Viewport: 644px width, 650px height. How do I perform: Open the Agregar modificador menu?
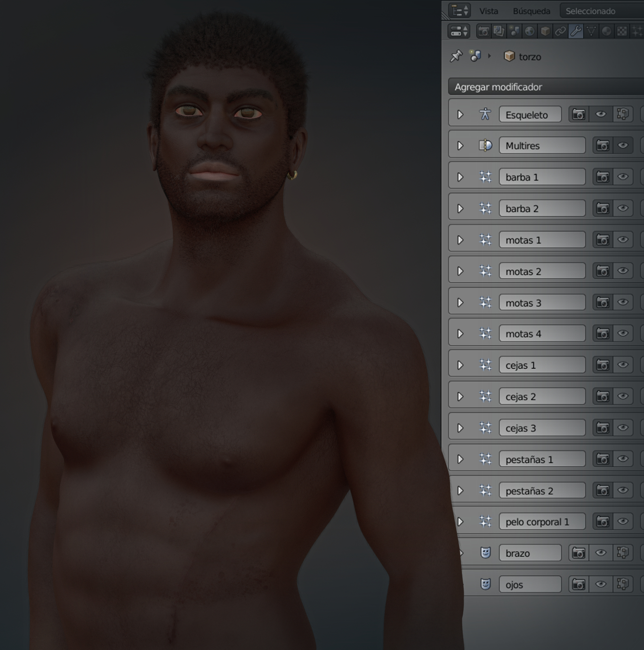[x=546, y=87]
